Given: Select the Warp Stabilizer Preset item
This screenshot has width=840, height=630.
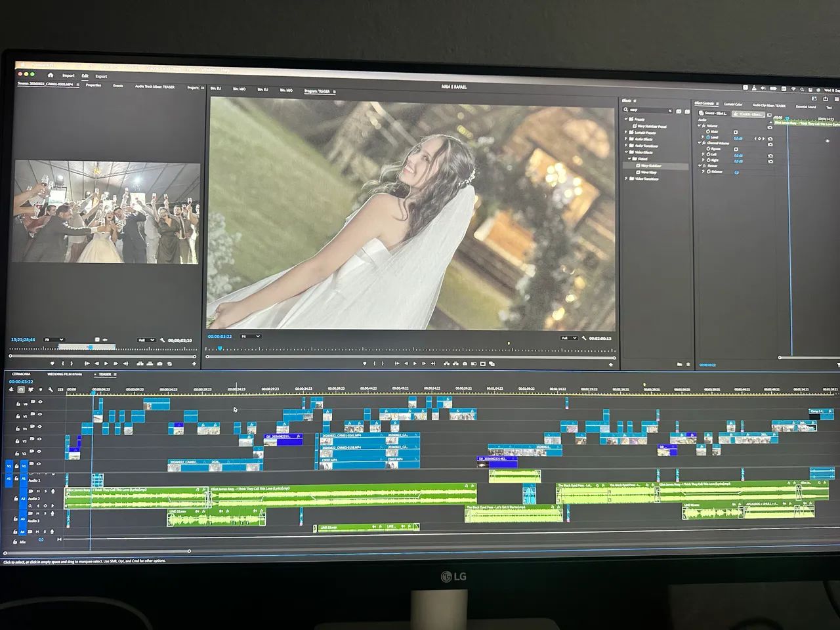Looking at the screenshot, I should [x=650, y=126].
